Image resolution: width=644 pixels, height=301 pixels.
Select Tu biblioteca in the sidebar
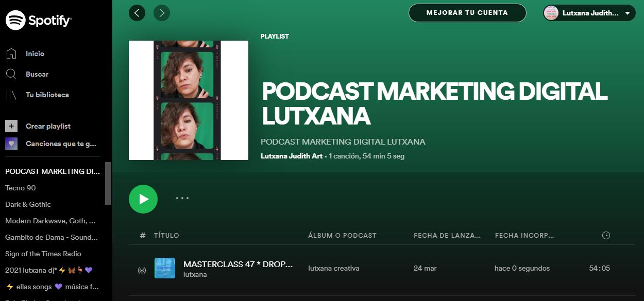point(47,95)
